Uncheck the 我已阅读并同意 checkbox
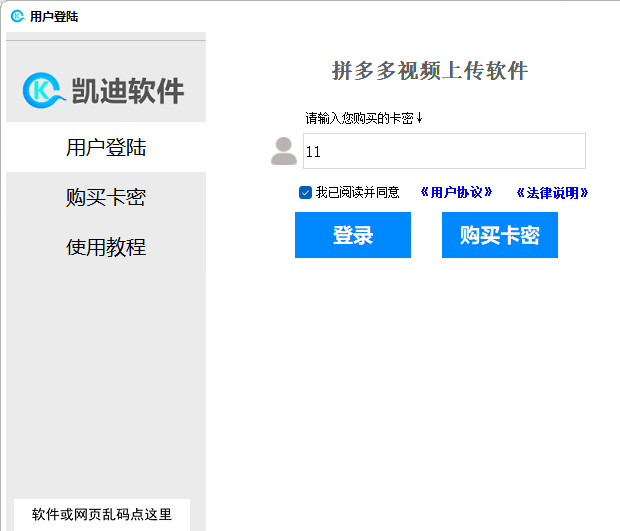This screenshot has width=620, height=531. click(x=305, y=193)
